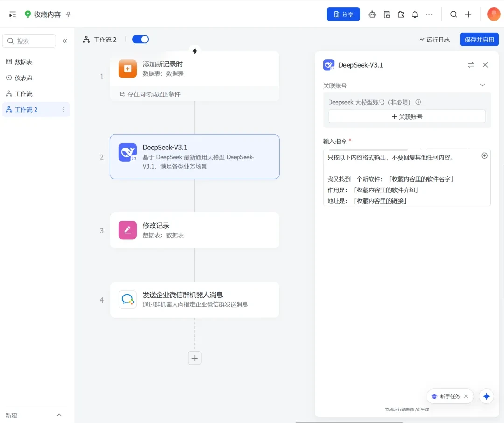This screenshot has width=504, height=423.
Task: Click the 节点运行结果由 AI 生成 note
Action: pyautogui.click(x=407, y=409)
